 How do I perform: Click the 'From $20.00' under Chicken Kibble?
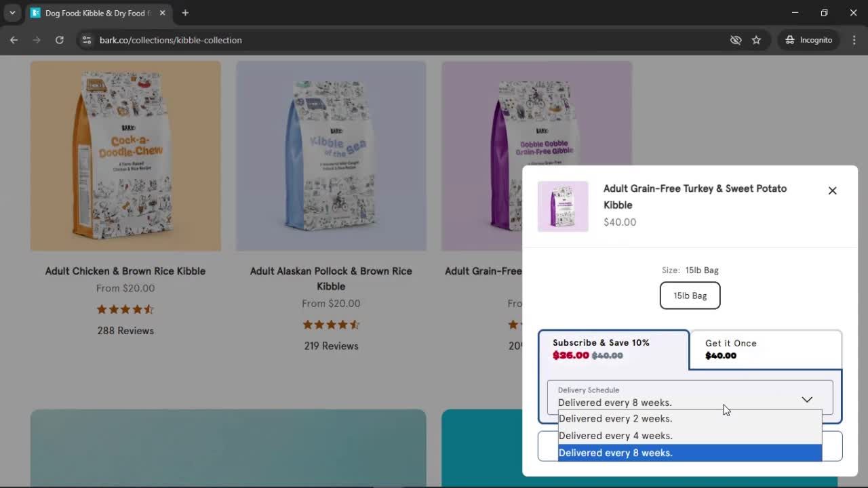click(x=125, y=288)
